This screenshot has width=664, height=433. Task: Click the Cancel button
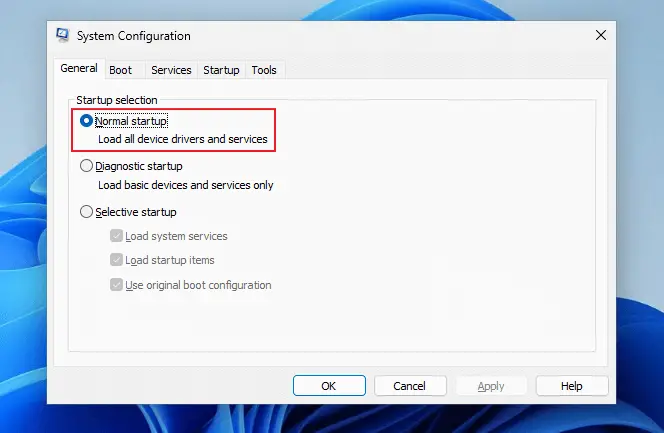pos(410,386)
